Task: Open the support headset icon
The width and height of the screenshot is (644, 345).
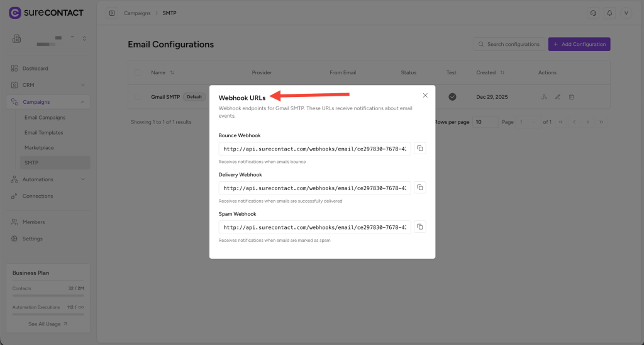Action: 593,13
